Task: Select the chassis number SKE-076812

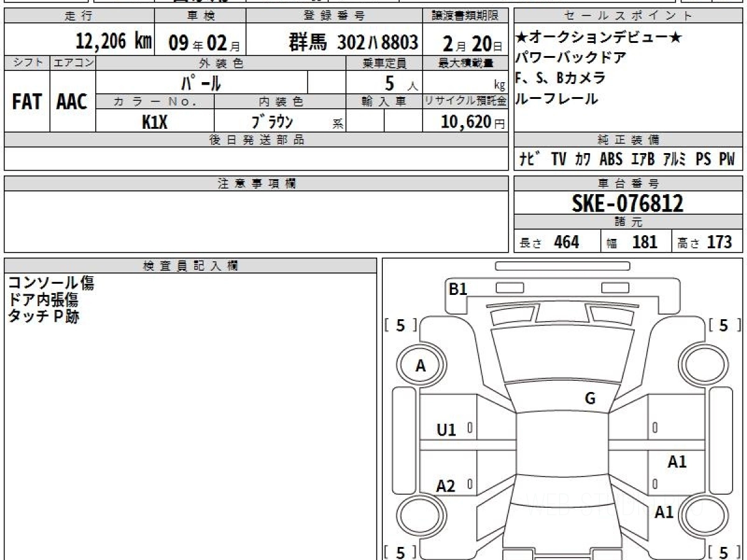Action: tap(627, 203)
